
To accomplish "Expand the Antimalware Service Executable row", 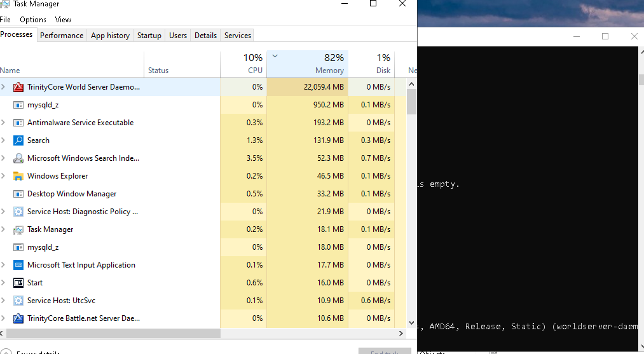I will tap(3, 123).
